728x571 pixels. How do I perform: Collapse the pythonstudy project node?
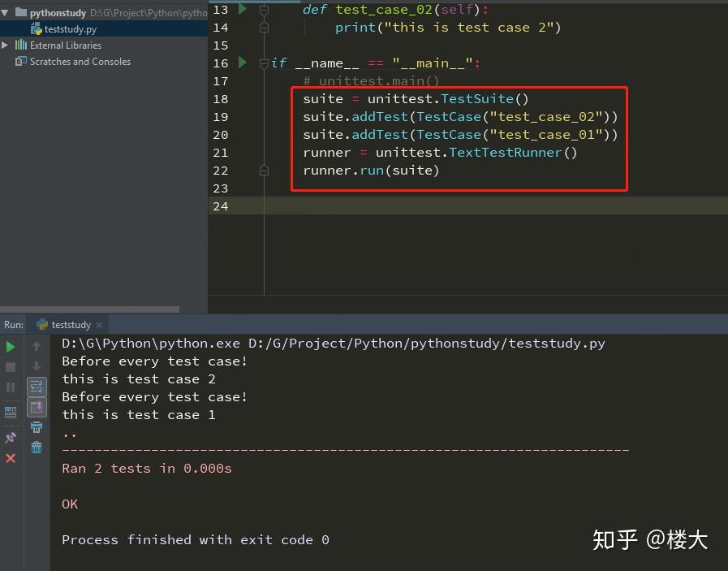[6, 13]
